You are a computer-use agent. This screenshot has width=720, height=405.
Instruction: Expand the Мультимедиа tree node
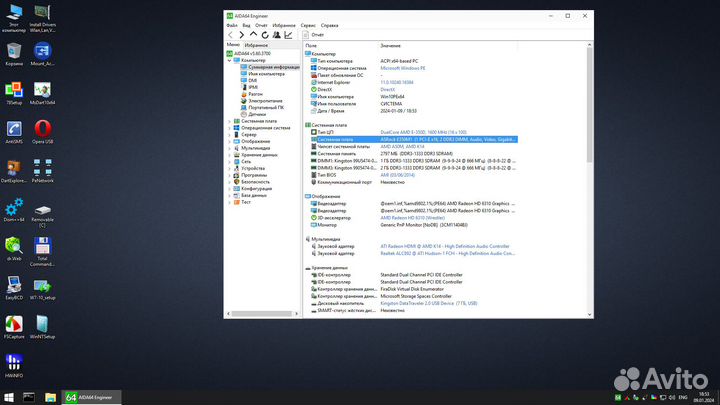230,148
